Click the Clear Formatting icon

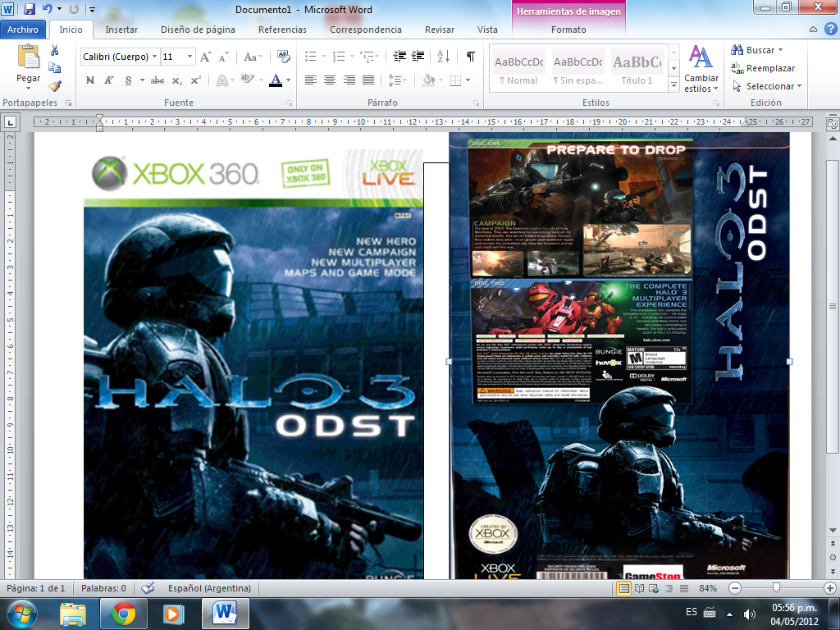pos(283,57)
